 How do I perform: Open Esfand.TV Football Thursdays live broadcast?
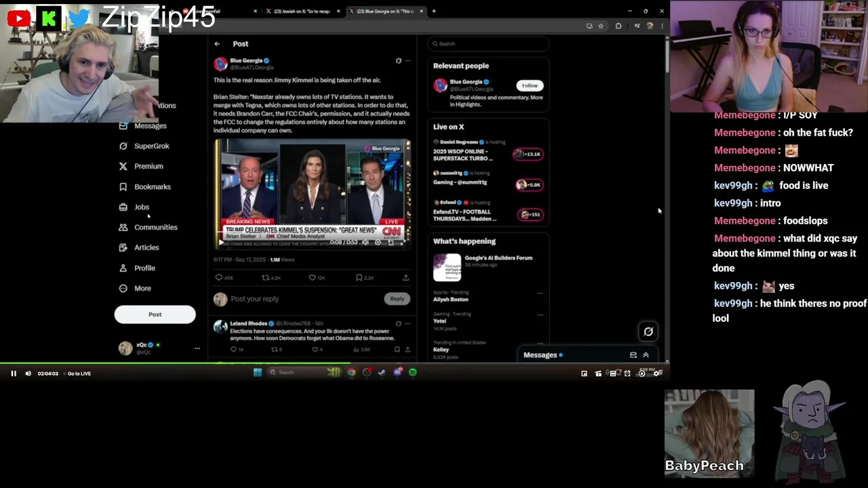pos(488,211)
